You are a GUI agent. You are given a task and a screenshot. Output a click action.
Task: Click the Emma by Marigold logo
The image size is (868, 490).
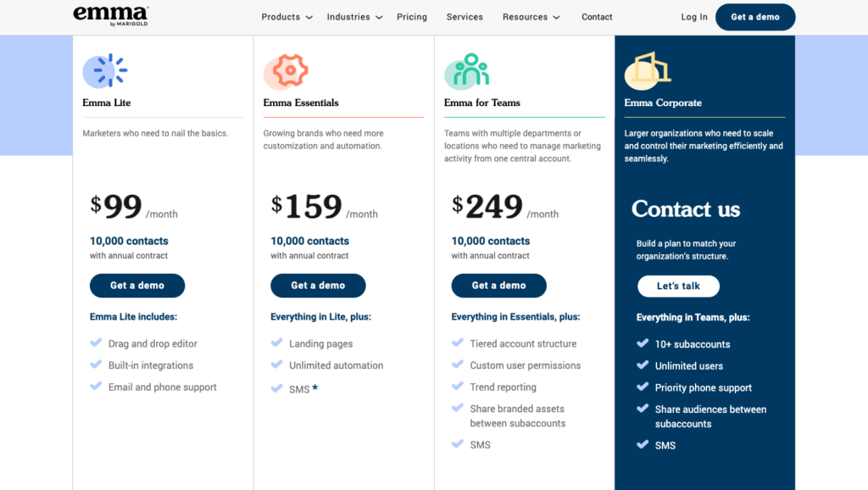(x=111, y=16)
